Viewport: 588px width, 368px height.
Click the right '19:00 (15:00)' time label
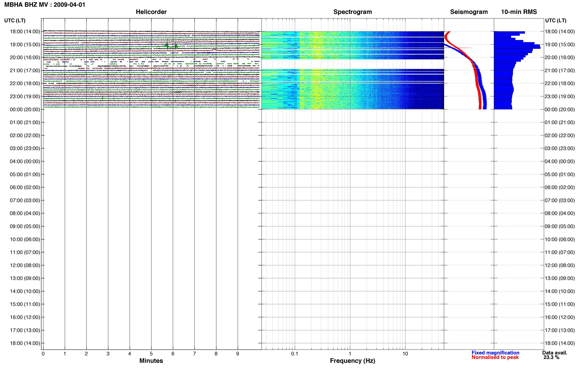click(x=560, y=45)
